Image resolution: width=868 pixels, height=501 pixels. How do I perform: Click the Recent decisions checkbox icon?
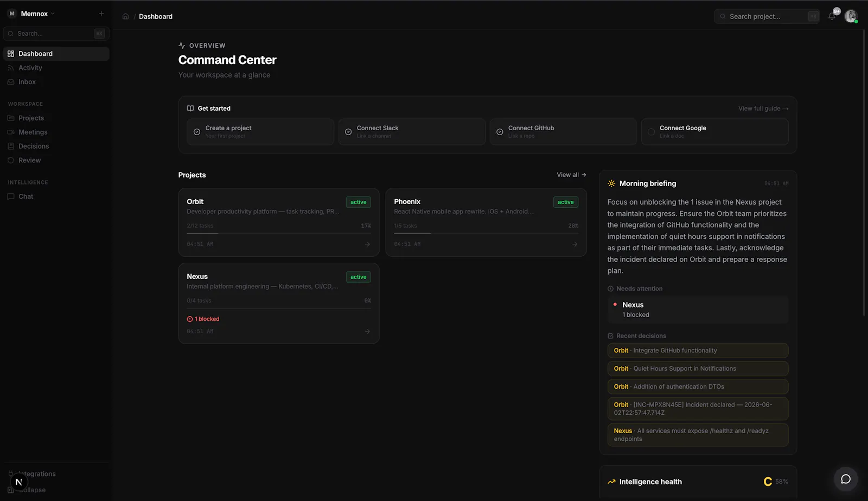610,336
